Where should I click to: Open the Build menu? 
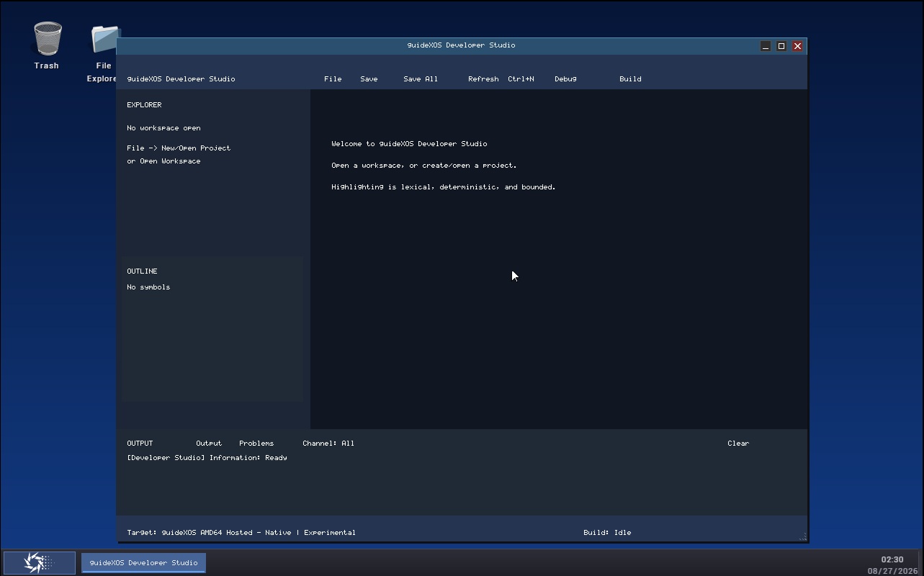tap(630, 79)
